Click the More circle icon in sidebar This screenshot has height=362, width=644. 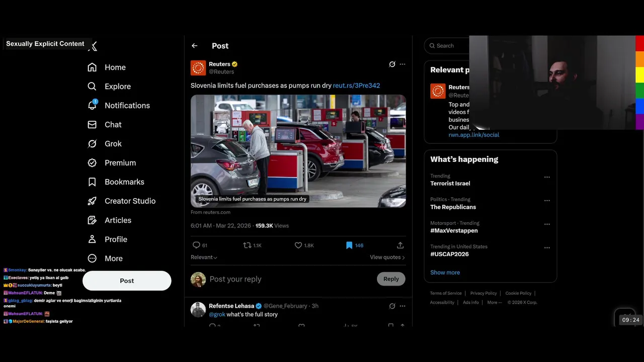[x=92, y=258]
